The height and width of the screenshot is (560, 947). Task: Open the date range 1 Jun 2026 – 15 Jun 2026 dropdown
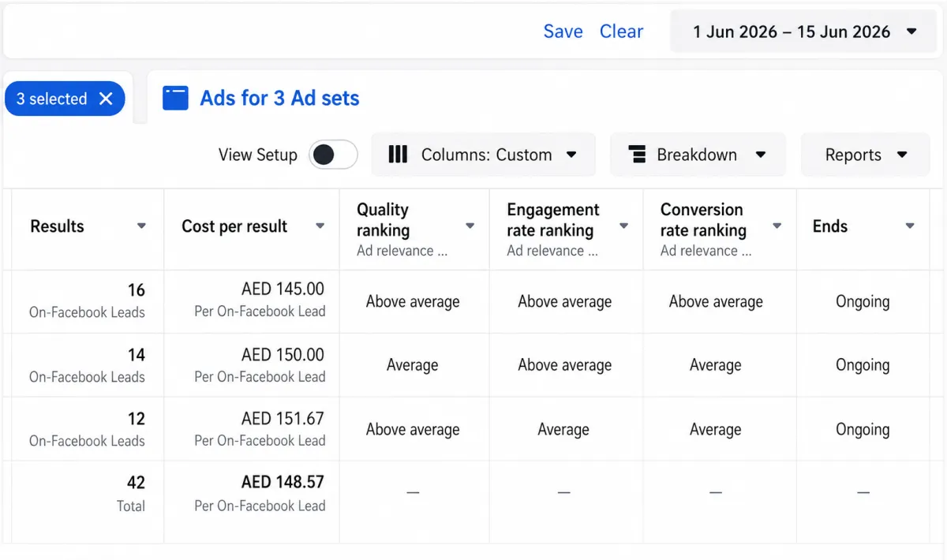pyautogui.click(x=803, y=32)
